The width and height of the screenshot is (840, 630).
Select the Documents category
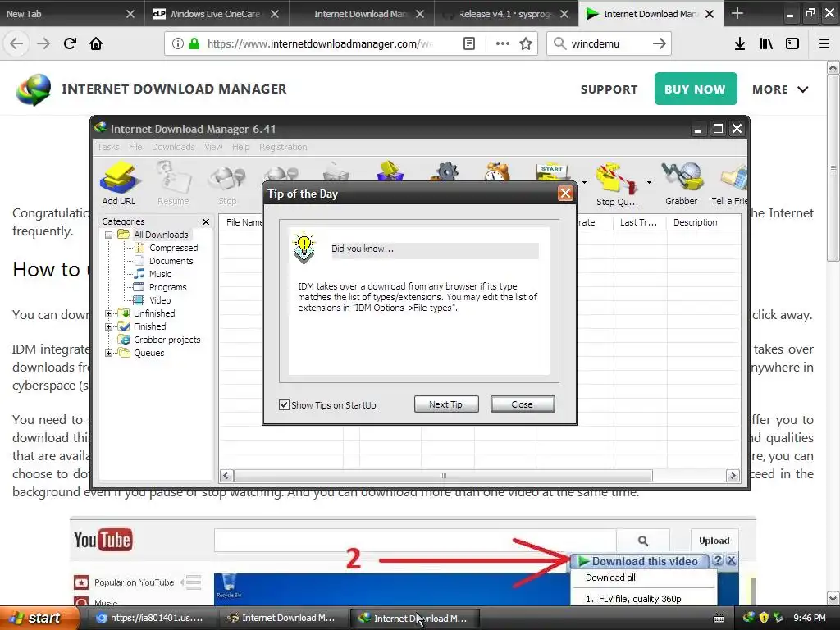(171, 261)
